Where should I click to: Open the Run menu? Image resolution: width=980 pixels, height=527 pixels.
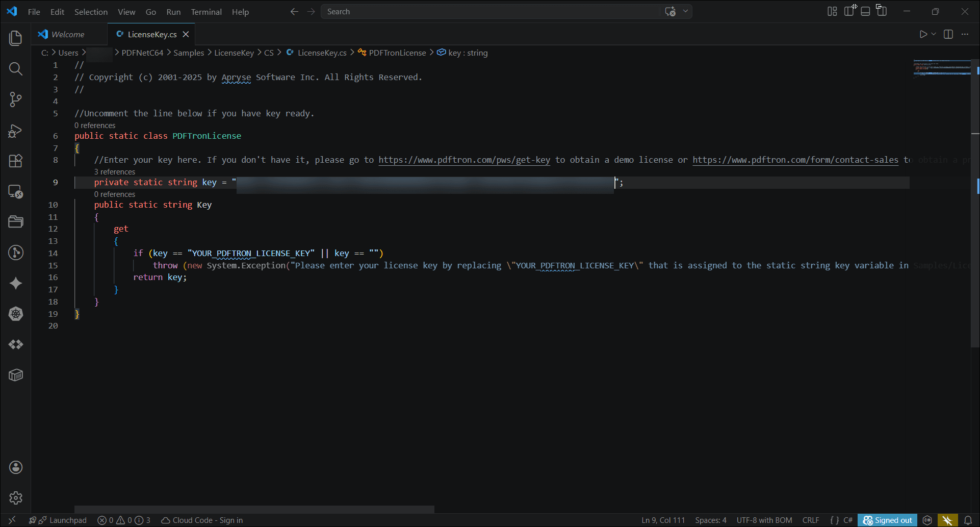click(x=173, y=12)
